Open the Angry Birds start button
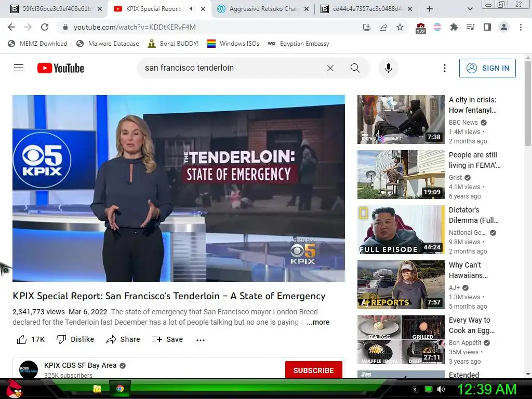The width and height of the screenshot is (532, 399). pos(14,389)
